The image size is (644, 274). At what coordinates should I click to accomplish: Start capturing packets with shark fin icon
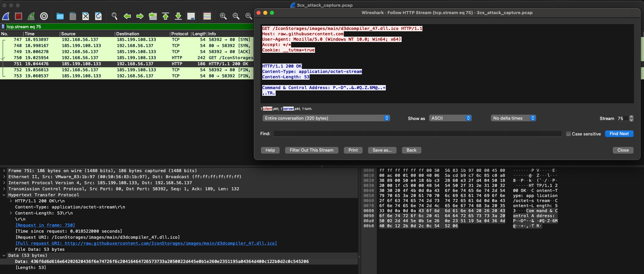(x=6, y=16)
